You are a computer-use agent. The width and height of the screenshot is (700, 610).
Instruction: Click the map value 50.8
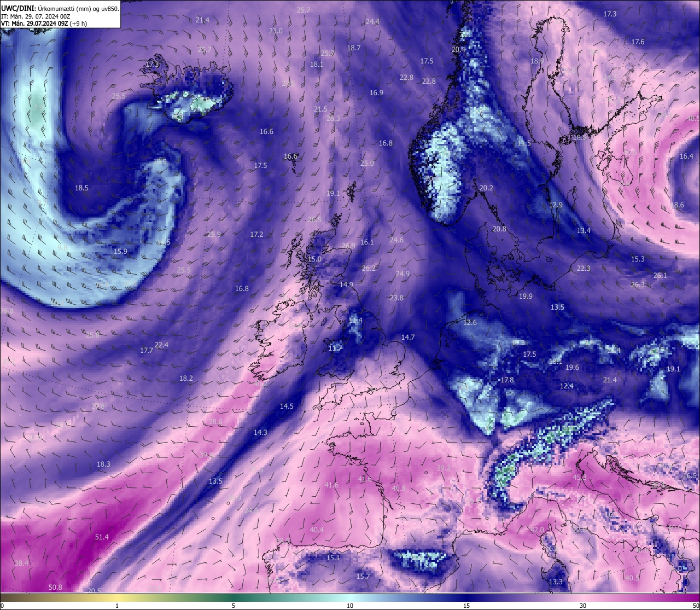click(x=55, y=587)
